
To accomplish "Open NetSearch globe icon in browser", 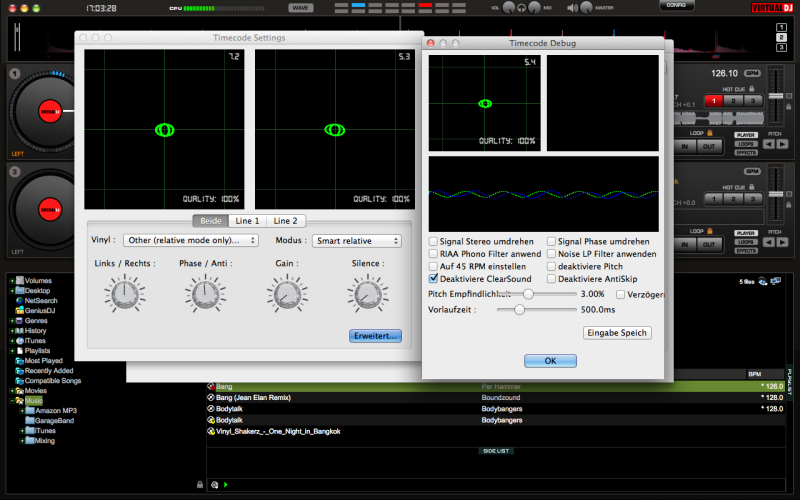I will click(x=20, y=301).
